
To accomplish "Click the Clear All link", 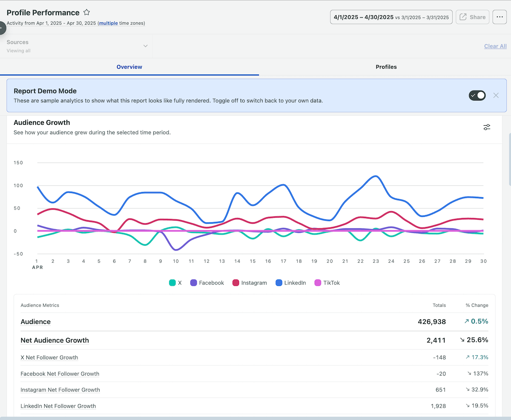I will pyautogui.click(x=495, y=46).
